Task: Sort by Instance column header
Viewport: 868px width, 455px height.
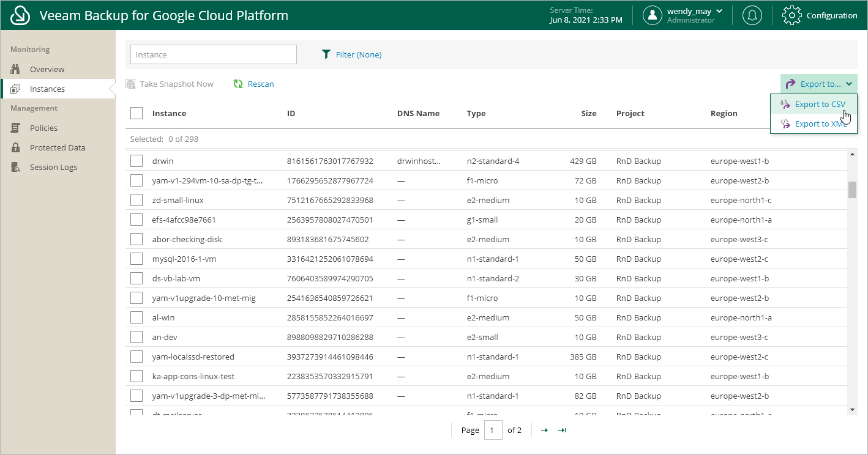Action: pyautogui.click(x=169, y=113)
